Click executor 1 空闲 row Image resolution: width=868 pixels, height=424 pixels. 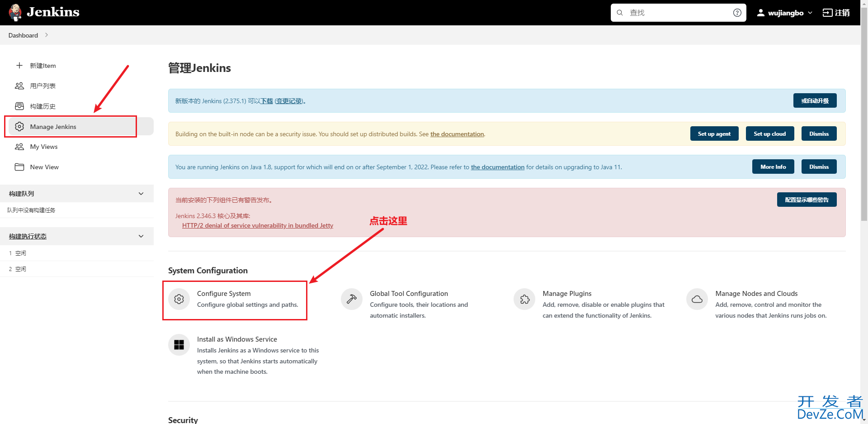coord(77,253)
